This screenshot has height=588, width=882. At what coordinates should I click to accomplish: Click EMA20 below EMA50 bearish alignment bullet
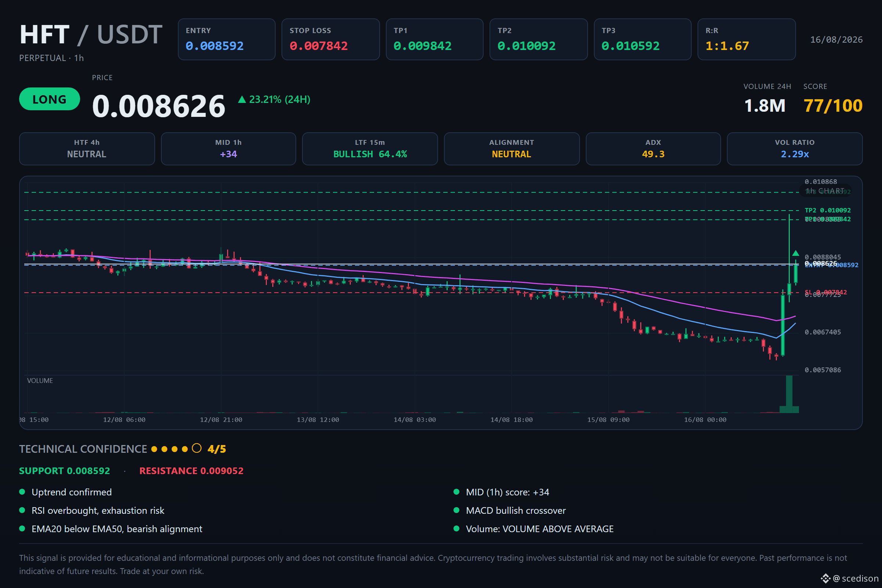111,529
